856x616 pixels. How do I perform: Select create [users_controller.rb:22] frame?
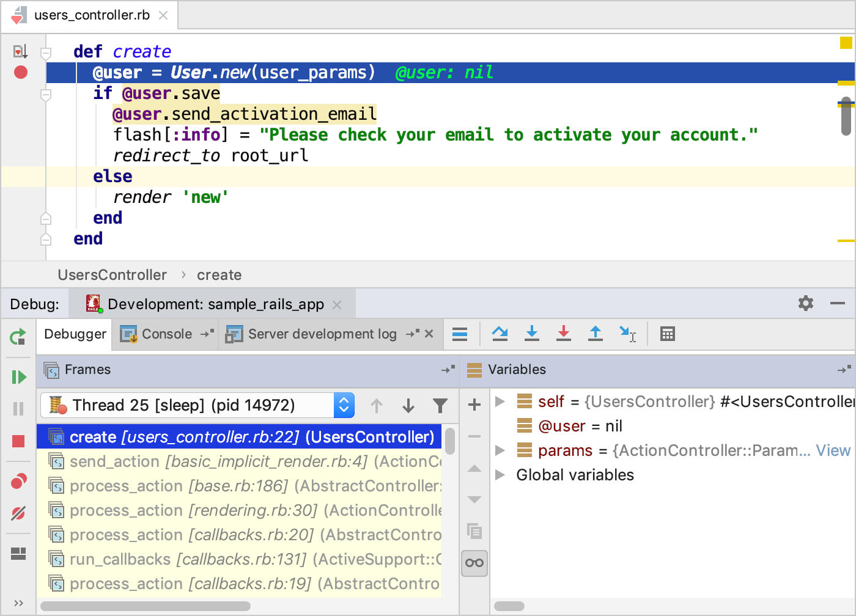(x=239, y=437)
